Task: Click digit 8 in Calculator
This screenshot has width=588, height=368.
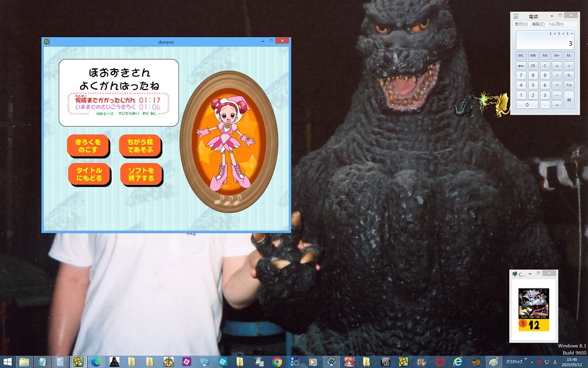Action: 533,75
